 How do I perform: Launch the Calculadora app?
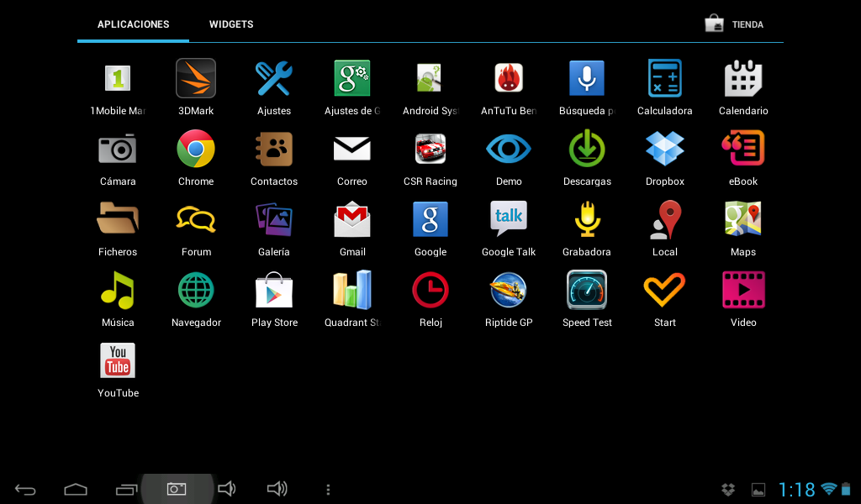(664, 79)
